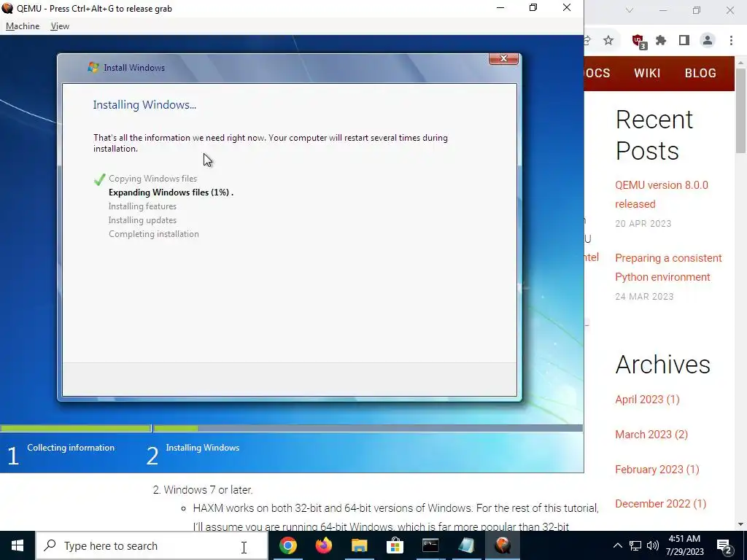Open Firefox from the taskbar

coord(323,545)
